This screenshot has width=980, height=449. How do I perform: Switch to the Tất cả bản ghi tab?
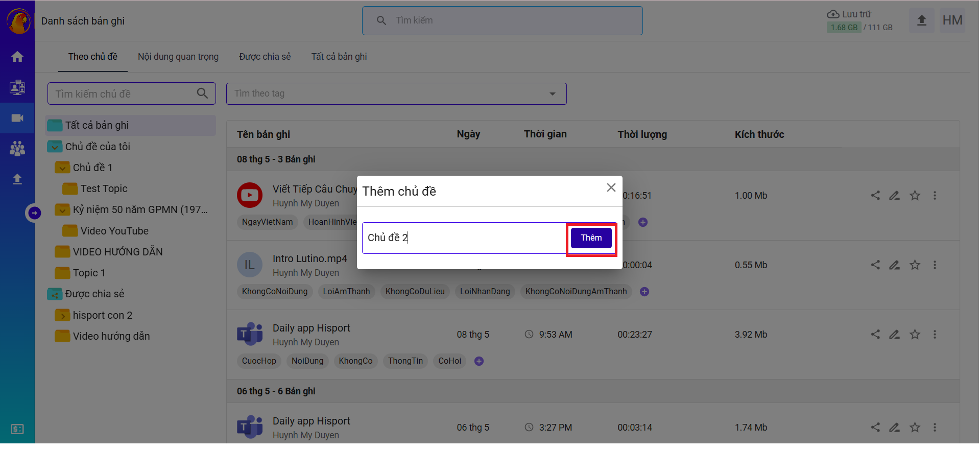pyautogui.click(x=339, y=57)
